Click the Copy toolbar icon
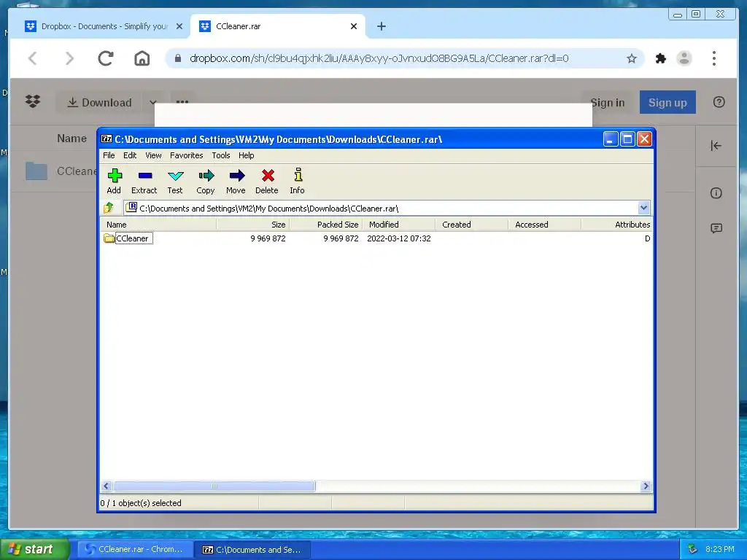 205,181
